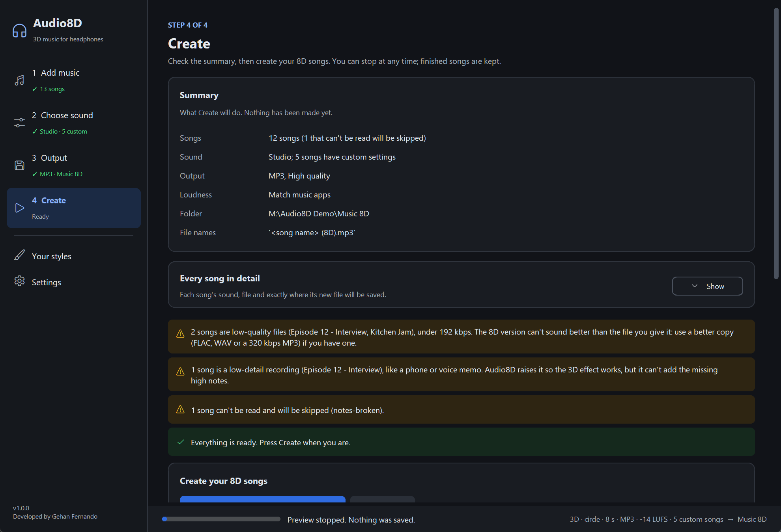Click the gear icon for Settings

click(19, 281)
